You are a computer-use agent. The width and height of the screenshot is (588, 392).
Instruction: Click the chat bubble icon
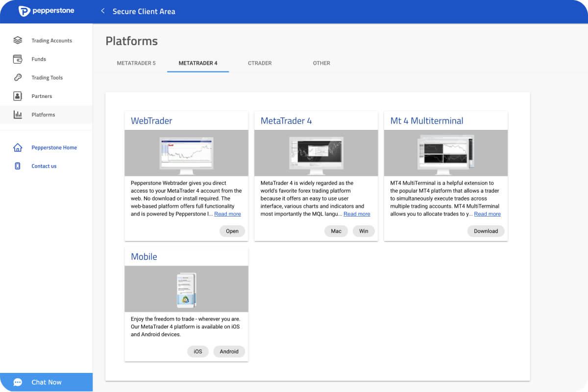tap(18, 382)
